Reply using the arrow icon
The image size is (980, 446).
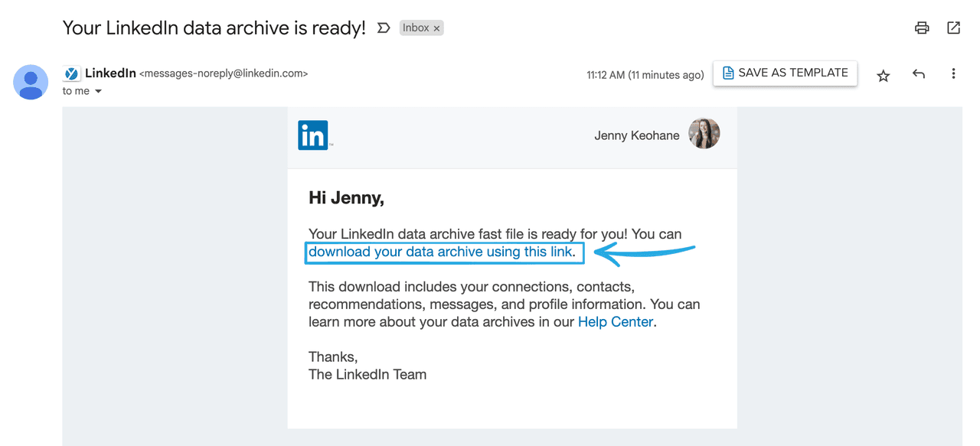click(919, 74)
